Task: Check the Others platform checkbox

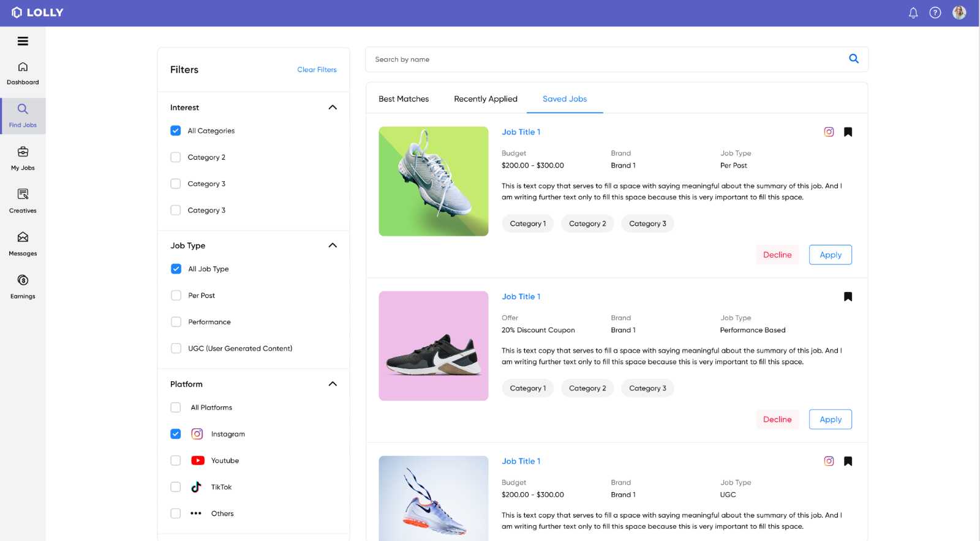Action: [176, 513]
